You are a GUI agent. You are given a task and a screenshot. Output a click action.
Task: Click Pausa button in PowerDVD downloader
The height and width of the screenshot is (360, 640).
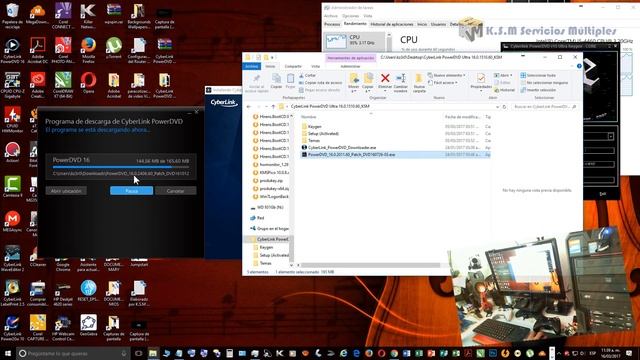tap(131, 191)
